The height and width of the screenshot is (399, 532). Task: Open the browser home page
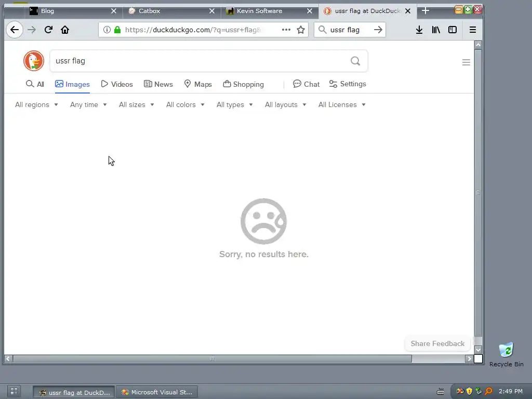click(x=65, y=30)
